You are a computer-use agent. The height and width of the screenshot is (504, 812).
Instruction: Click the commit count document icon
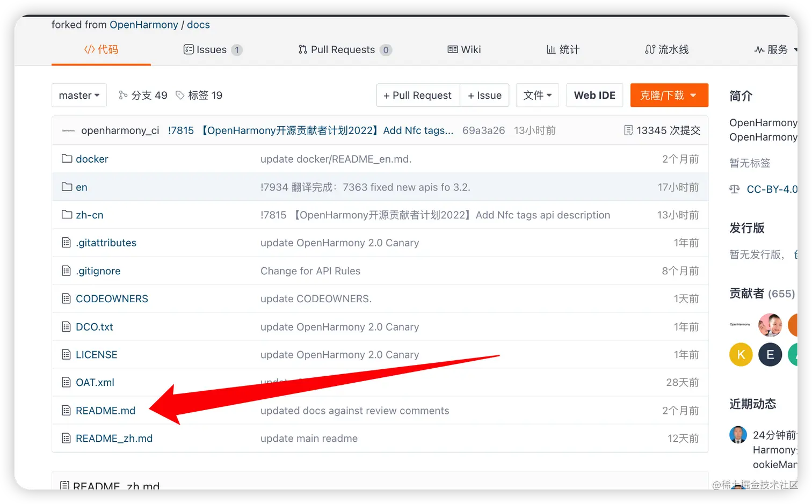tap(628, 130)
